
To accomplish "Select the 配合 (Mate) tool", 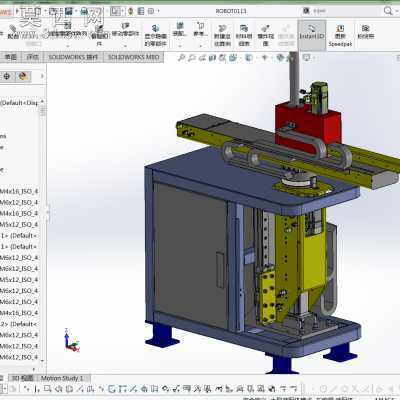I will (13, 32).
